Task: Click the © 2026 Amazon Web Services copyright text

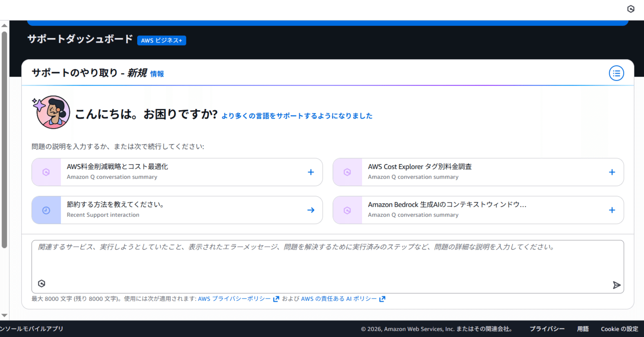Action: click(437, 329)
